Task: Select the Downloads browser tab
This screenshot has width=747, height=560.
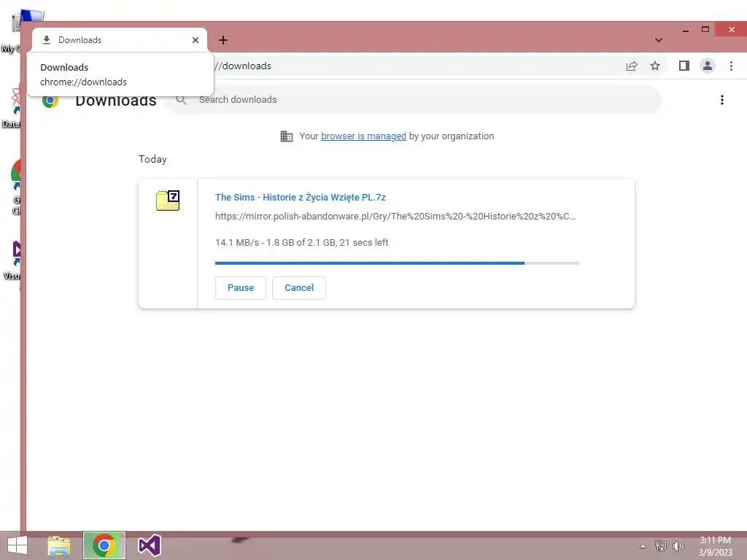Action: point(119,40)
